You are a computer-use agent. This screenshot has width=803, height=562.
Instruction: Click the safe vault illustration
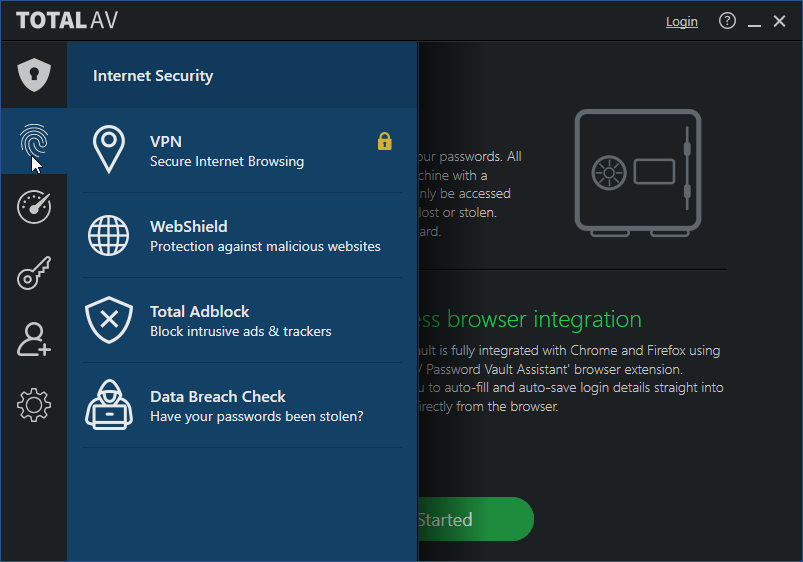coord(638,173)
